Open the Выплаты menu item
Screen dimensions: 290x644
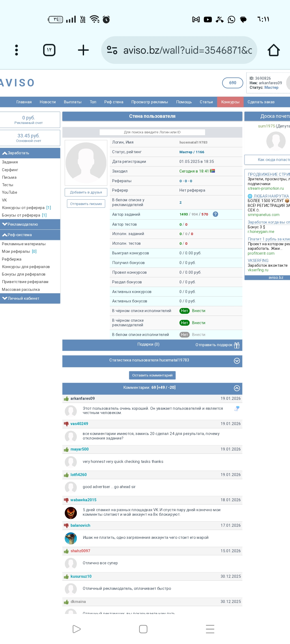(x=73, y=102)
